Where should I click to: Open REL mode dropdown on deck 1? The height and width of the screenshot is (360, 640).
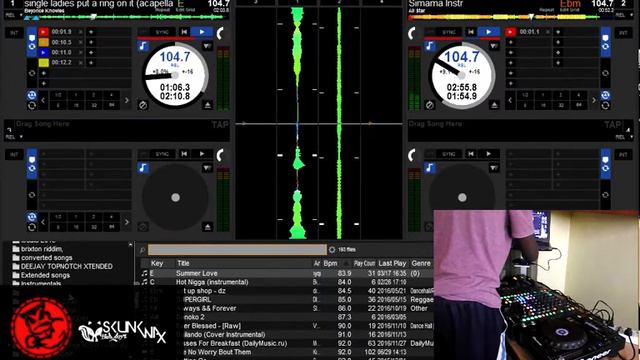coord(13,15)
